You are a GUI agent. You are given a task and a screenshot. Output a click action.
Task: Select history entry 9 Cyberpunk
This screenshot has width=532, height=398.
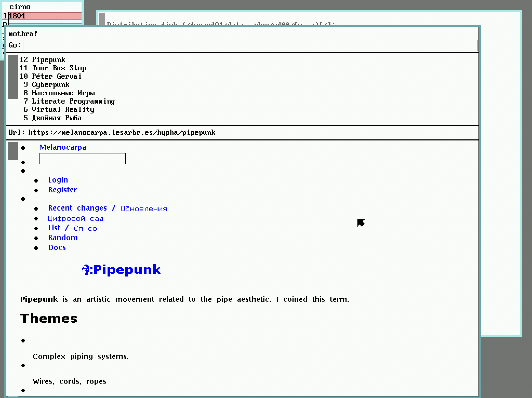(46, 85)
